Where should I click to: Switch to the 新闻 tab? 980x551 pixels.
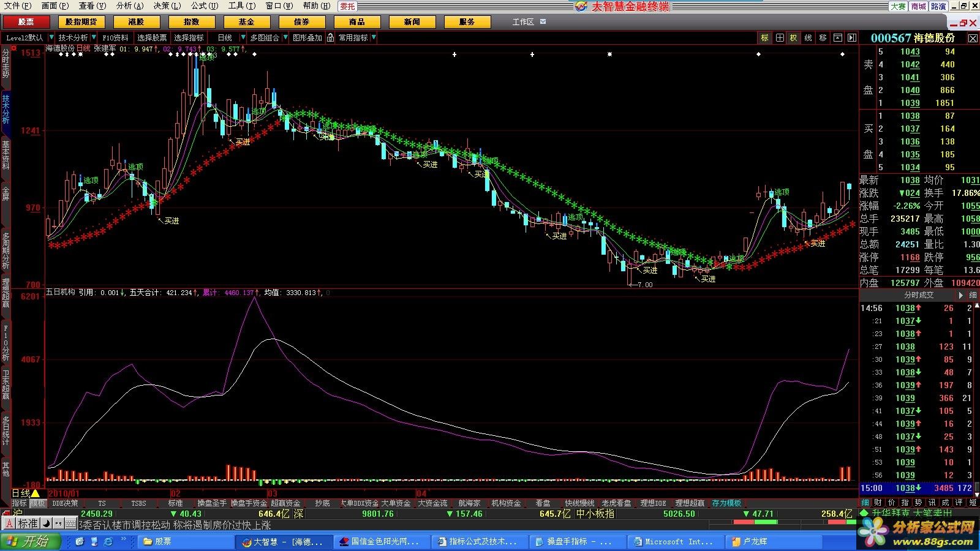point(412,22)
